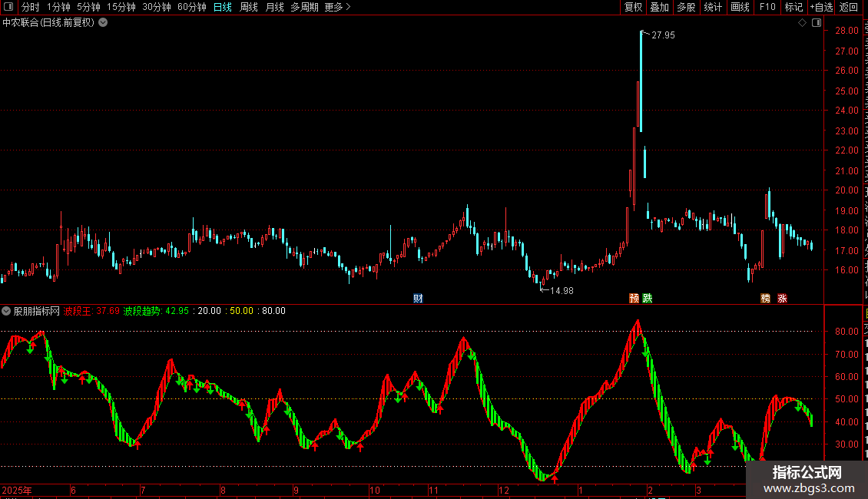Add stock via +自选 button
The width and height of the screenshot is (868, 499).
click(x=821, y=7)
